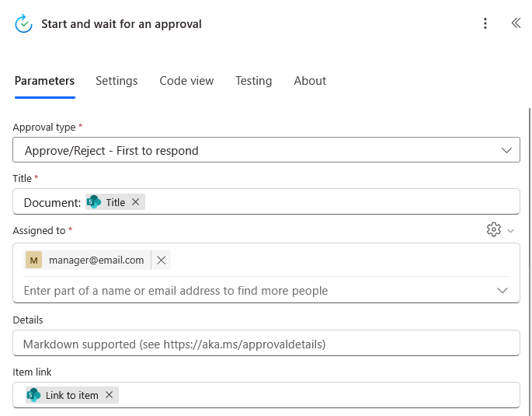Click the M avatar for manager@email.com
The height and width of the screenshot is (416, 532).
point(33,260)
